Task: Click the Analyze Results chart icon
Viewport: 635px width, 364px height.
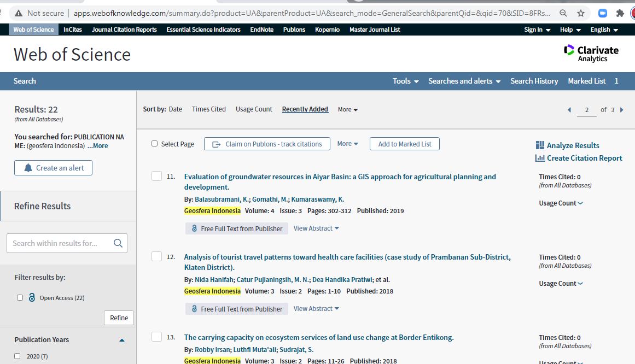Action: click(x=540, y=145)
